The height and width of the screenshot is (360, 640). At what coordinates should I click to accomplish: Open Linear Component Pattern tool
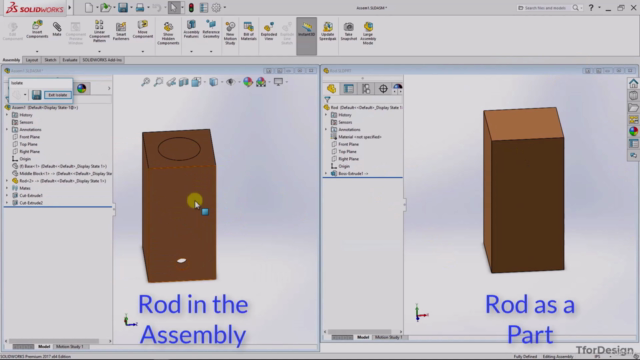pyautogui.click(x=99, y=31)
